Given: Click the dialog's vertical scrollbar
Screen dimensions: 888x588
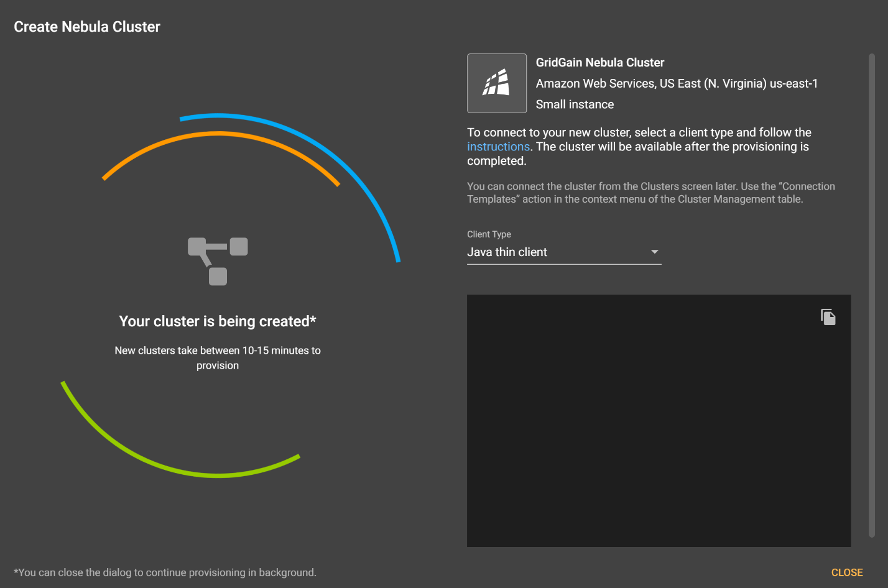Looking at the screenshot, I should pyautogui.click(x=872, y=295).
